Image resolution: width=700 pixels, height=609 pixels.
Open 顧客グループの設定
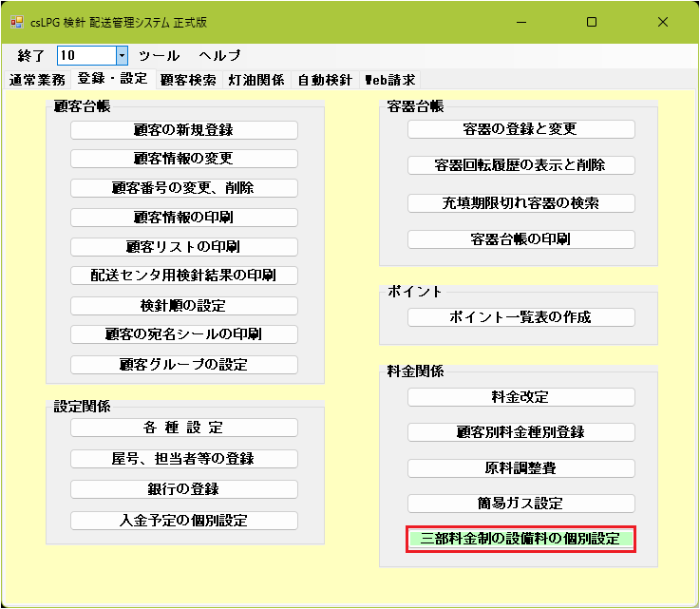point(184,365)
